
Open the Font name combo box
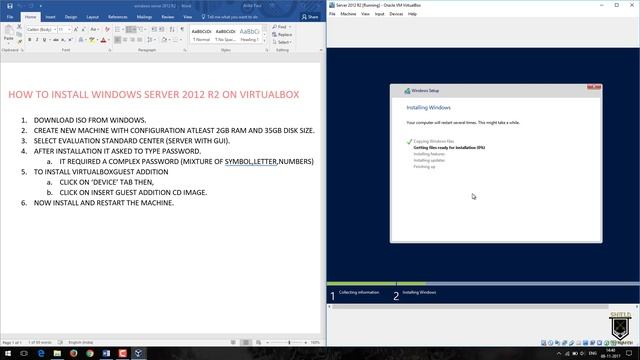[x=41, y=29]
